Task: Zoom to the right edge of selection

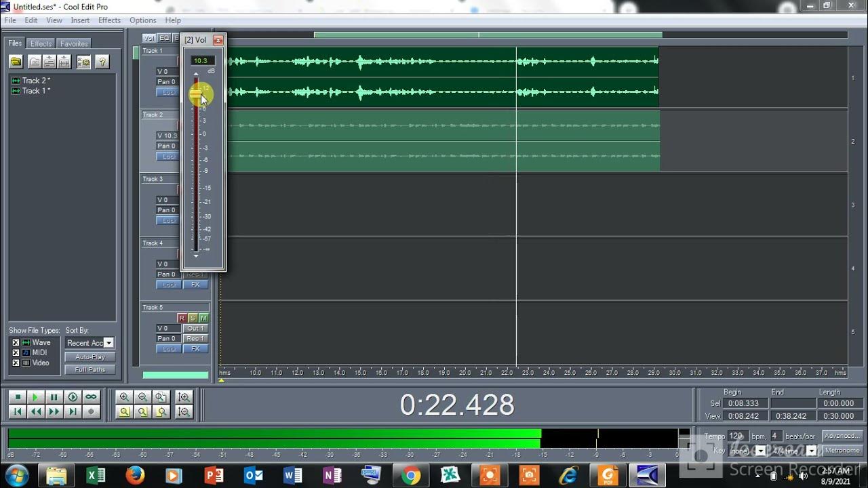Action: (161, 411)
